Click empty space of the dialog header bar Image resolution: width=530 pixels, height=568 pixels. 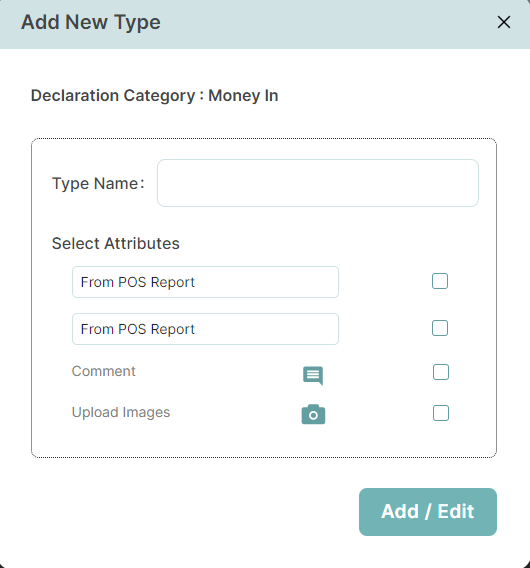click(326, 23)
